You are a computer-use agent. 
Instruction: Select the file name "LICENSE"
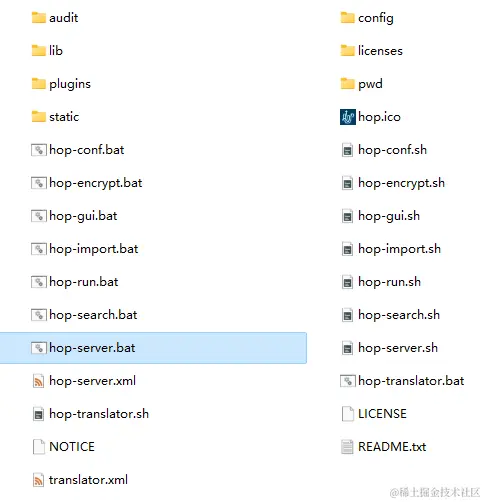(x=383, y=414)
